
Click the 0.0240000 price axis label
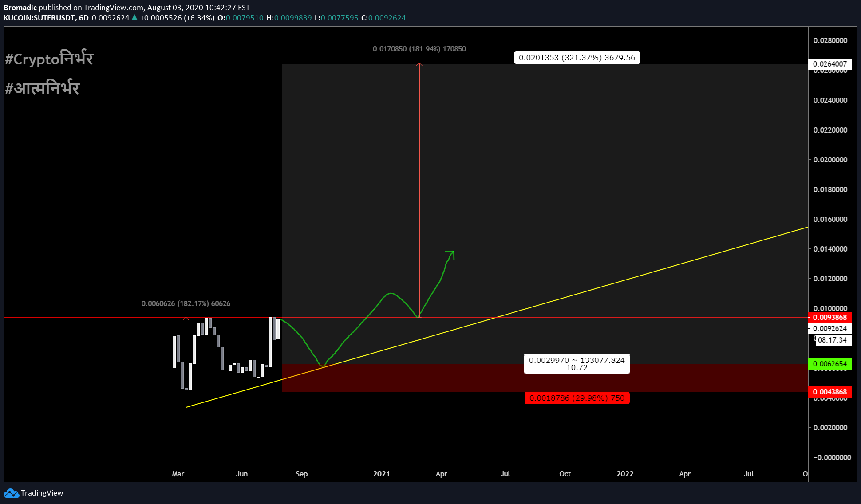coord(830,100)
